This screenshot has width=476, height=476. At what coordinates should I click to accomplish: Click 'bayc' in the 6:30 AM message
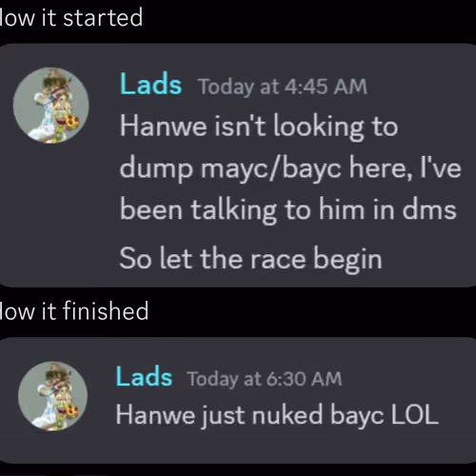[357, 416]
